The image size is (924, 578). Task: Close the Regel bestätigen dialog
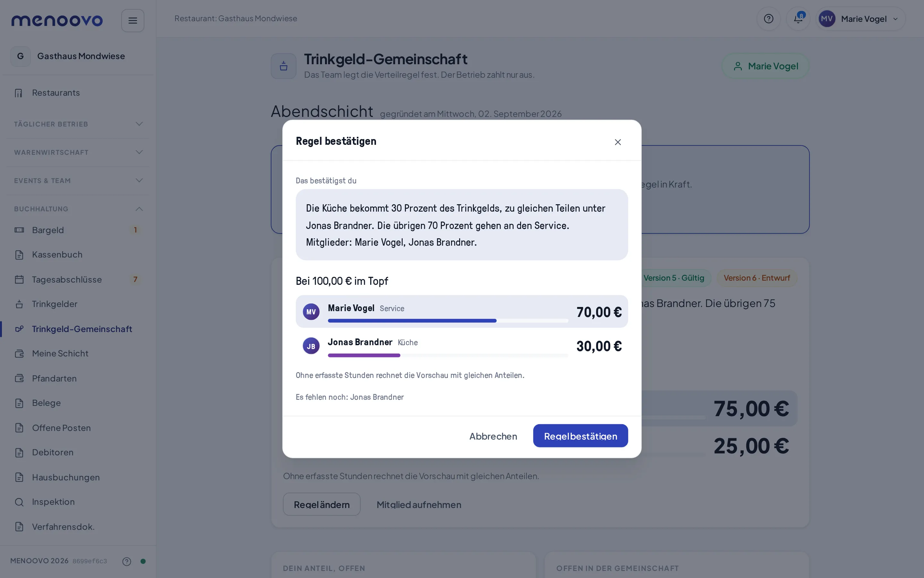click(x=617, y=142)
